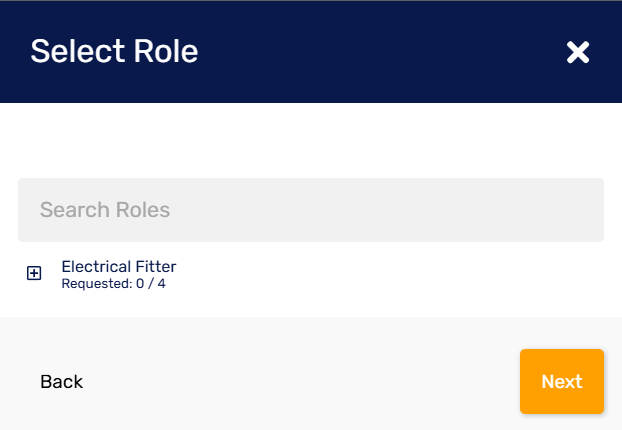Click the dark navy header bar

(350, 52)
